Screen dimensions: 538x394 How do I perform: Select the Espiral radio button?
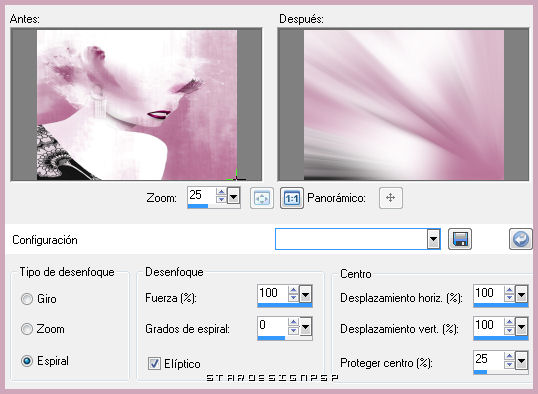27,361
